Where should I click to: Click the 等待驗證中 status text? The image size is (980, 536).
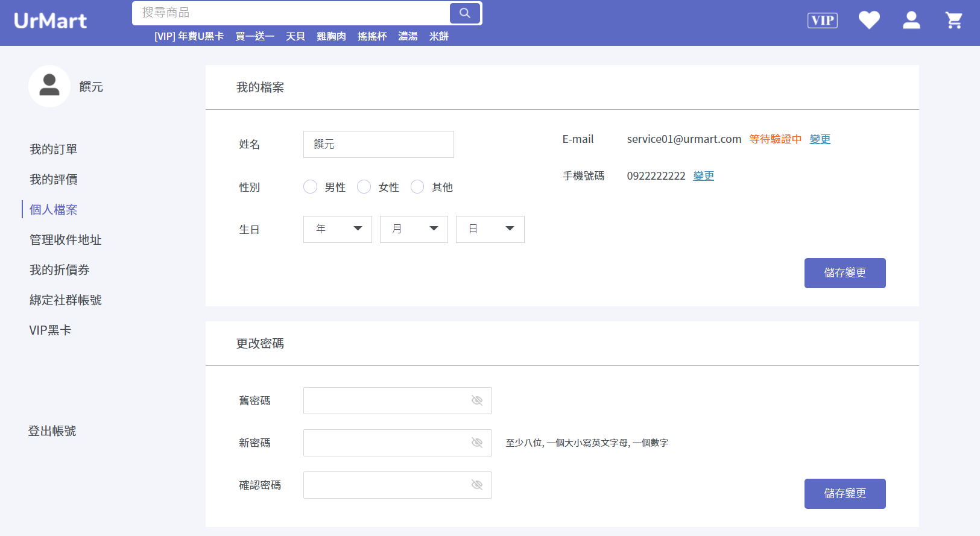coord(776,139)
